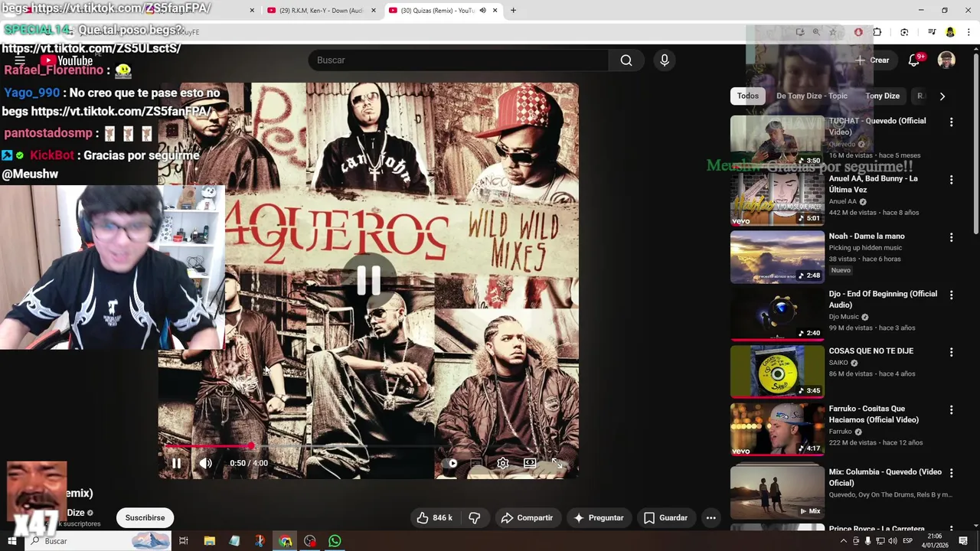
Task: Click the Compartir share button
Action: [528, 518]
